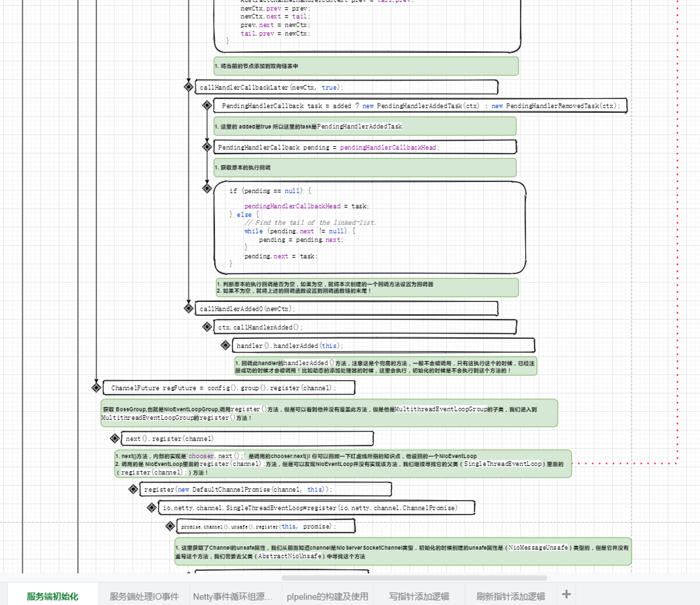Select the promise.channel().unsafe().register(this, promise) box
This screenshot has height=605, width=700.
[266, 526]
